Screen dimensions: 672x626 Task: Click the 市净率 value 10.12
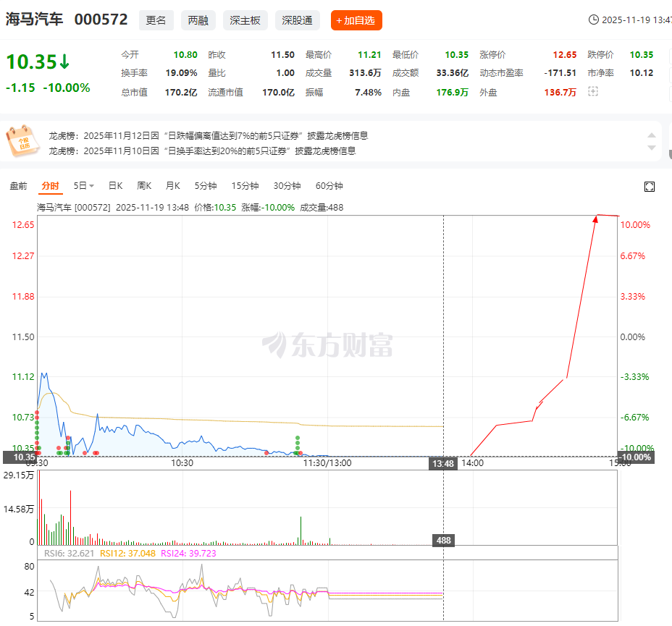(642, 73)
